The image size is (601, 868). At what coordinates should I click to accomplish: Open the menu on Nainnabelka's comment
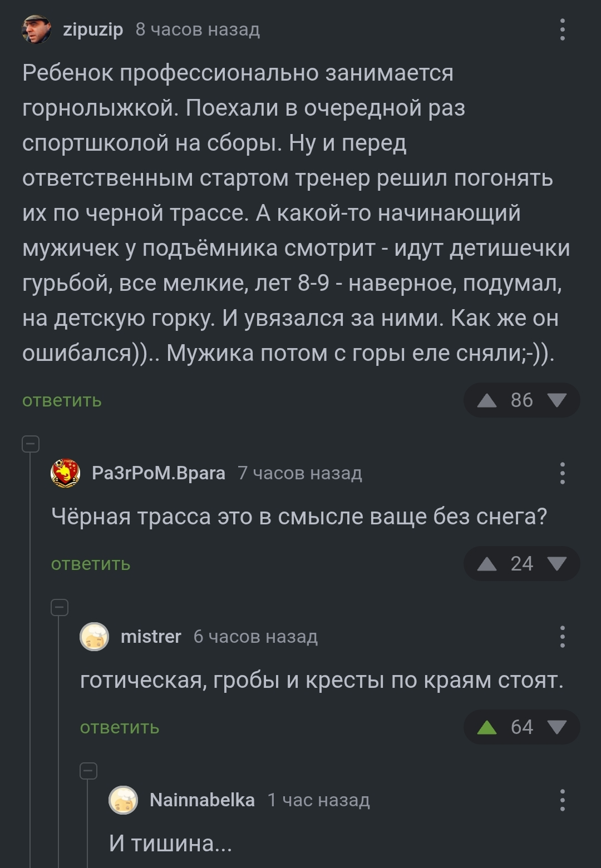[x=563, y=801]
